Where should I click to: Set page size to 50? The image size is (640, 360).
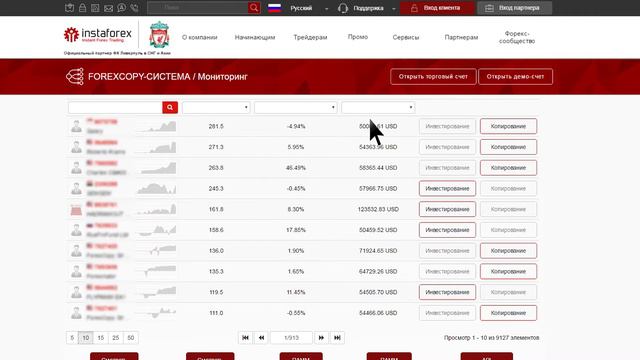click(x=131, y=338)
